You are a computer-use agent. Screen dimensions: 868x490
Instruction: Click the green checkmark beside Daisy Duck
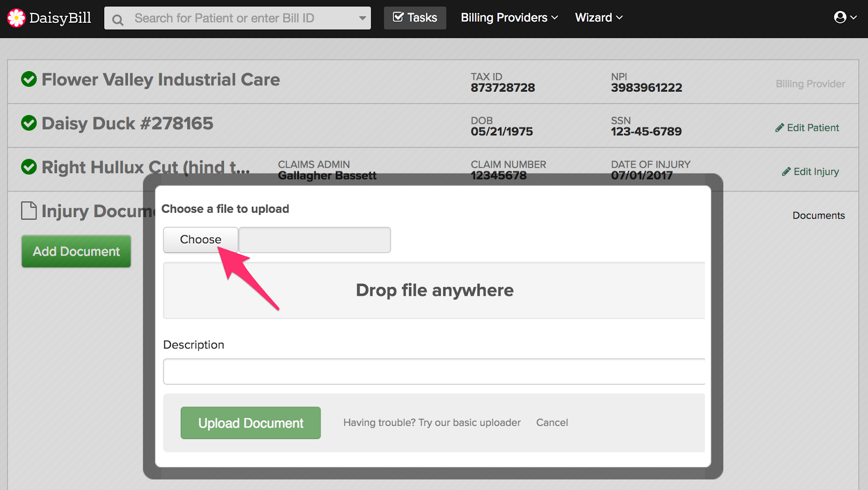29,123
